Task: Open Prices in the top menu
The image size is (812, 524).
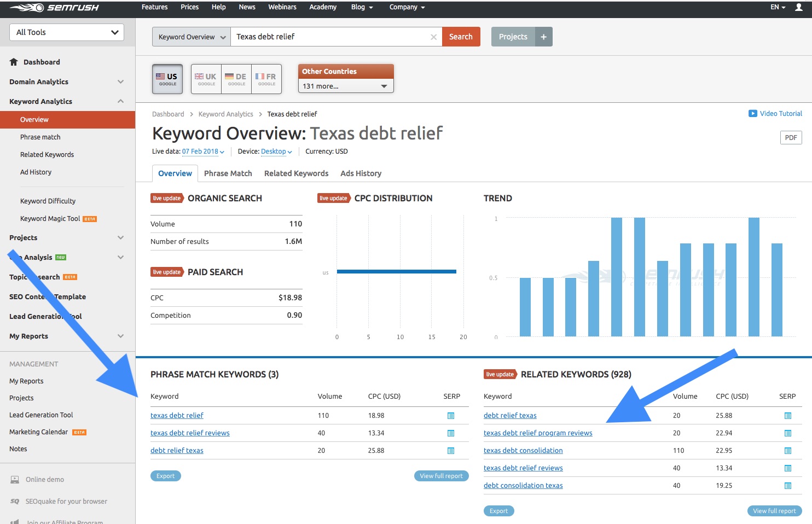Action: tap(189, 7)
